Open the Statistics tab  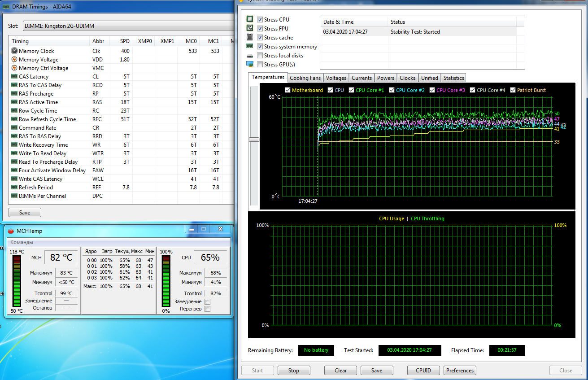(453, 78)
